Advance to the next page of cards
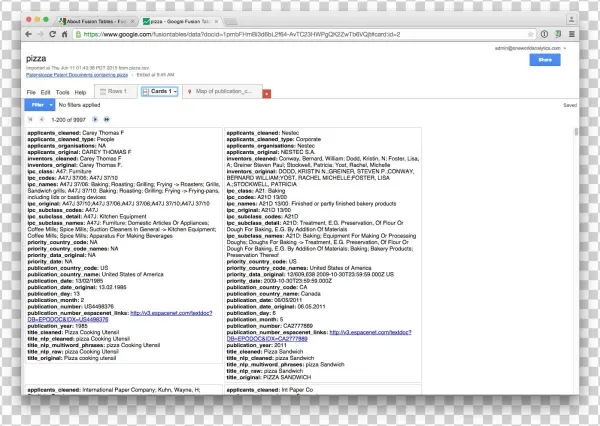The image size is (600, 426). (95, 119)
